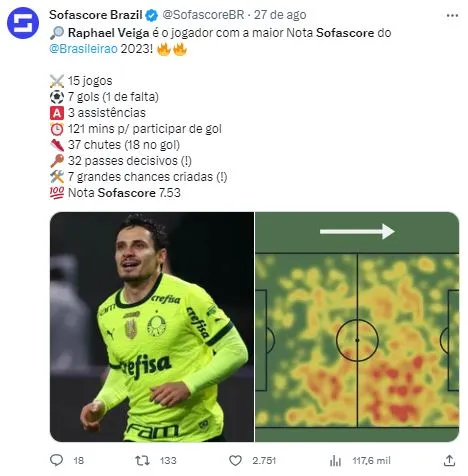Open the three-dot more options menu
This screenshot has width=468, height=476.
click(x=452, y=16)
